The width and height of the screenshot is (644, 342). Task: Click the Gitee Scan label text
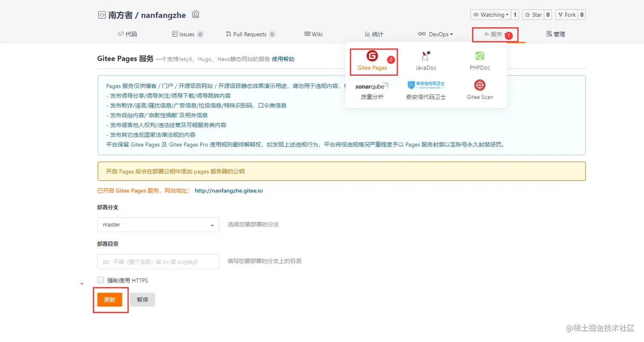[480, 97]
